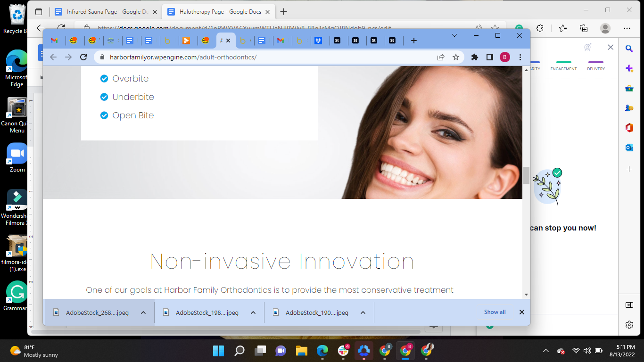
Task: Open Outlook from the Edge sidebar
Action: [x=629, y=148]
